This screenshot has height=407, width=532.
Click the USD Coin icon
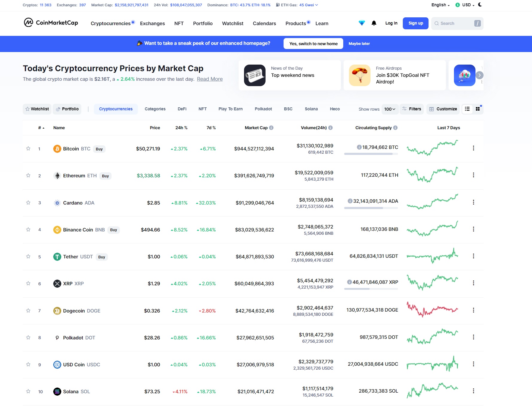pyautogui.click(x=57, y=365)
